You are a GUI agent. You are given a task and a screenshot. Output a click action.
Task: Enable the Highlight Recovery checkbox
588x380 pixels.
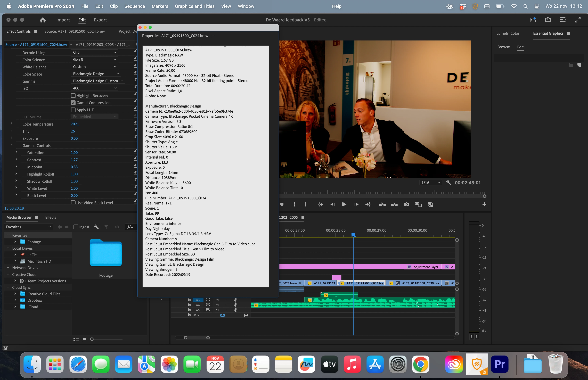click(x=73, y=95)
